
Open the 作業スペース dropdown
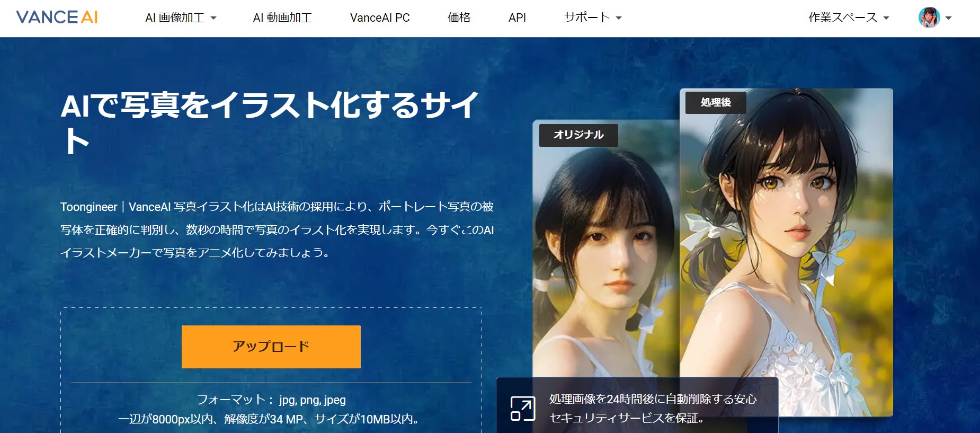(x=848, y=17)
